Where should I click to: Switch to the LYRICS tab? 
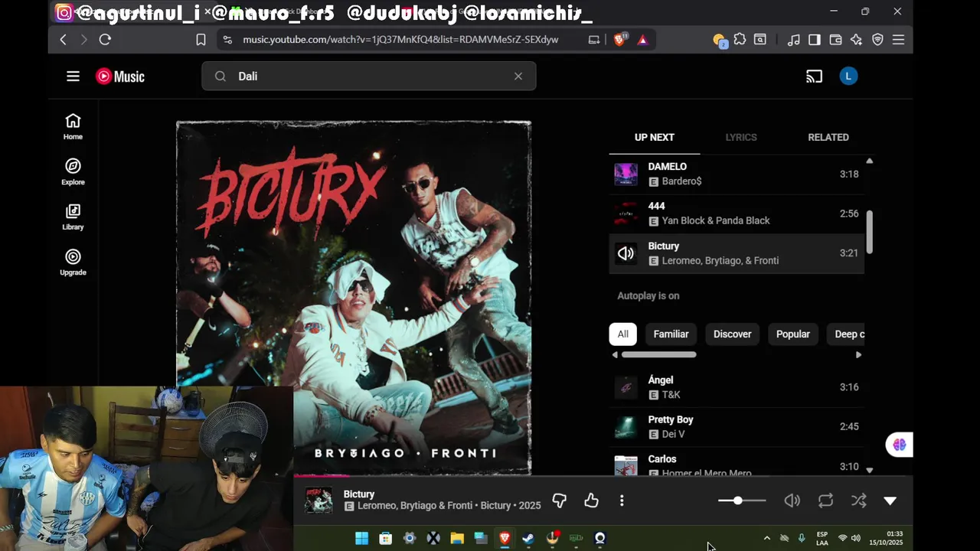[x=741, y=138]
